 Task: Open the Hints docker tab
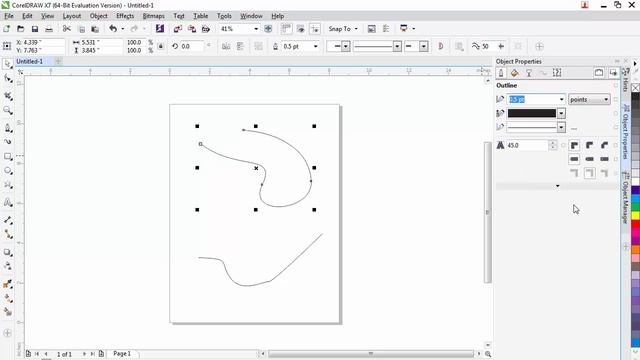pyautogui.click(x=625, y=80)
